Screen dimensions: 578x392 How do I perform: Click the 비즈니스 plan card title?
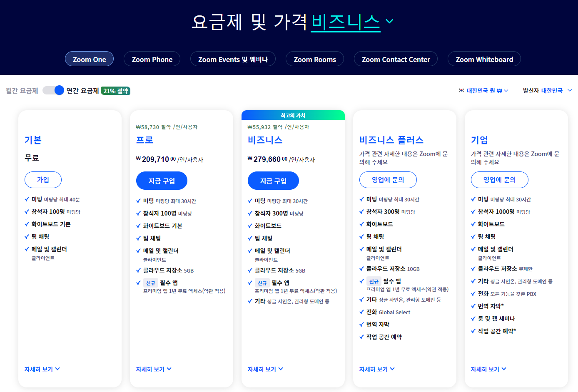point(265,140)
